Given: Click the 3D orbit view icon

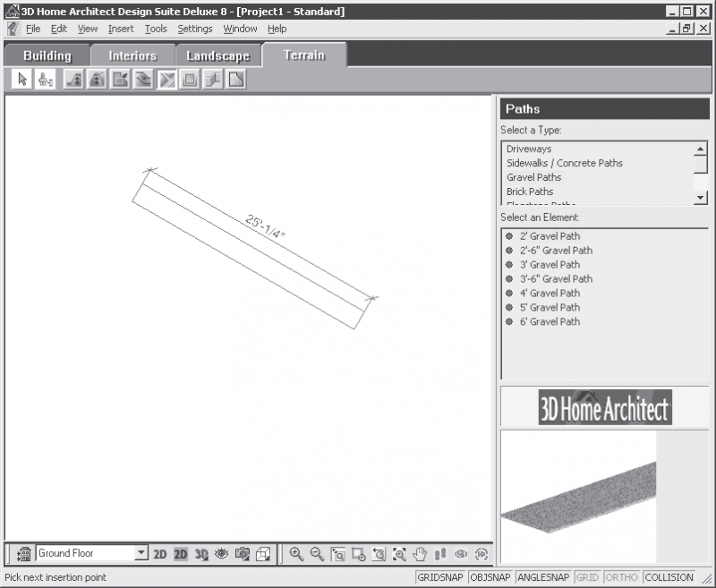Looking at the screenshot, I should coord(461,554).
